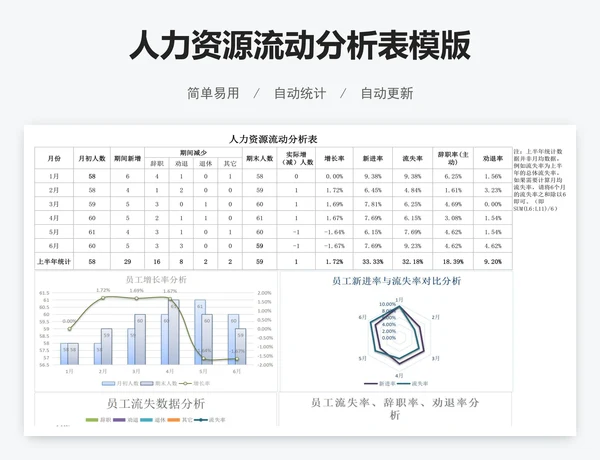Image resolution: width=600 pixels, height=460 pixels.
Task: Select the 月份 column header
Action: [x=54, y=158]
